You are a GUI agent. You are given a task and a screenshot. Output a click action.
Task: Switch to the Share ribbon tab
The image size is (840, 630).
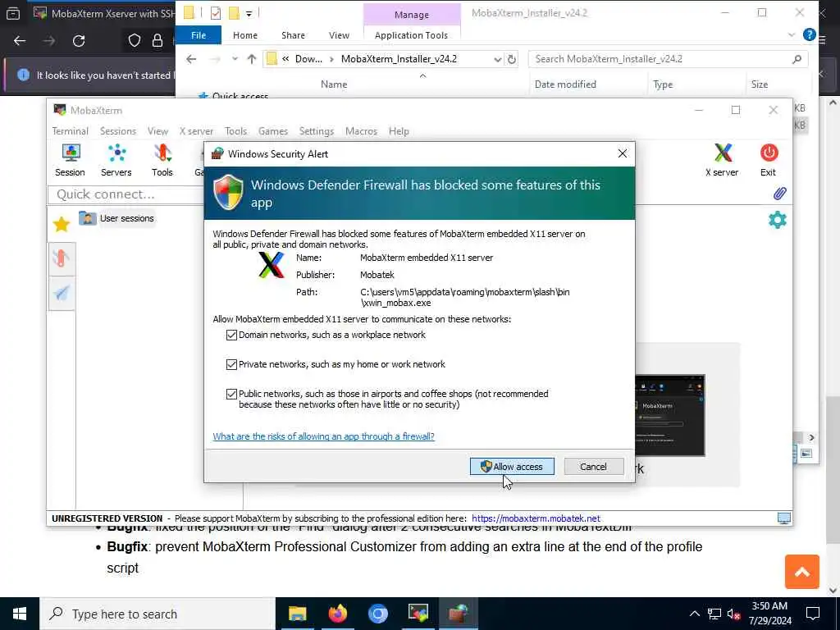293,35
